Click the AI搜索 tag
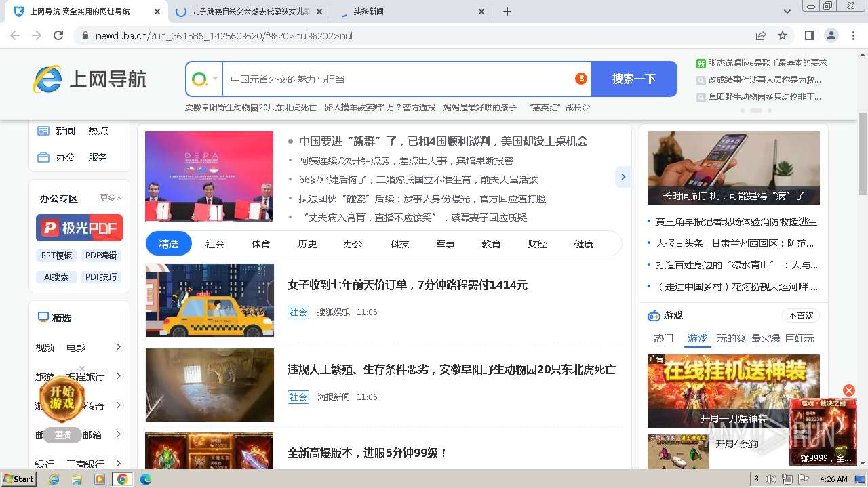Image resolution: width=868 pixels, height=488 pixels. pyautogui.click(x=56, y=277)
